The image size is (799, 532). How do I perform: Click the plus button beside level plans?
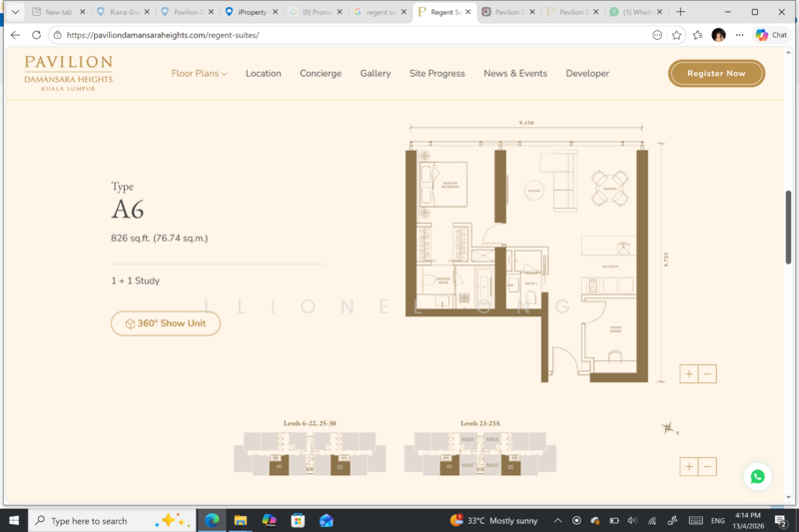click(689, 466)
